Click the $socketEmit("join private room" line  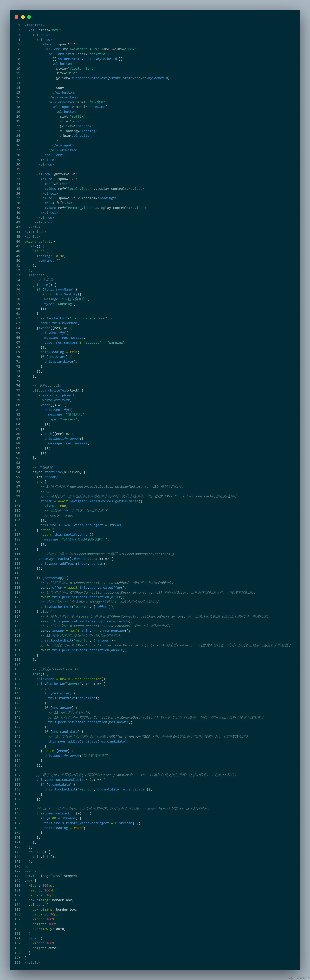tap(75, 318)
